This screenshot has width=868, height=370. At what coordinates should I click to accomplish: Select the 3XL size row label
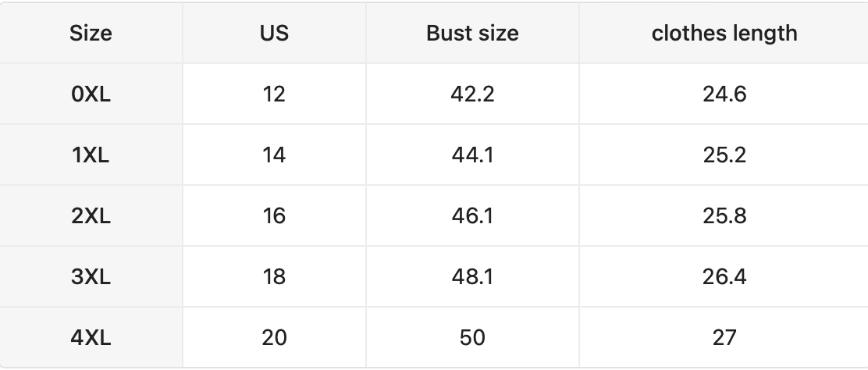pyautogui.click(x=91, y=276)
